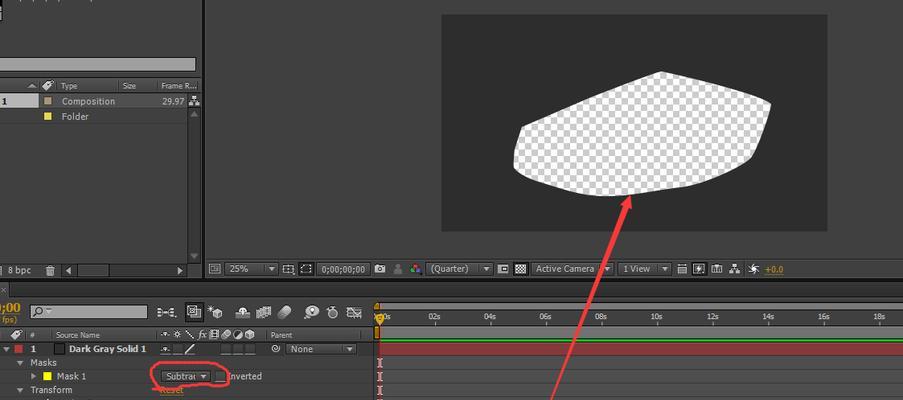
Task: Toggle Motion Blur switch on layer 1
Action: (x=226, y=349)
